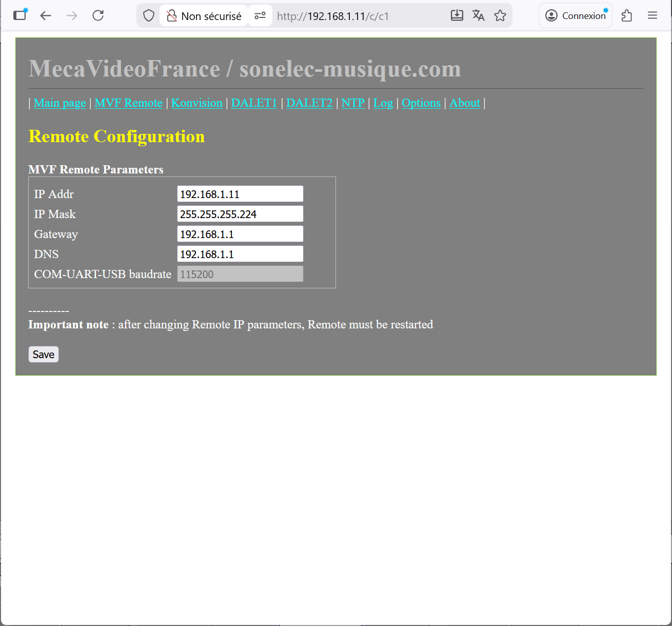Viewport: 672px width, 626px height.
Task: Open the sidebar view icon
Action: (x=20, y=15)
